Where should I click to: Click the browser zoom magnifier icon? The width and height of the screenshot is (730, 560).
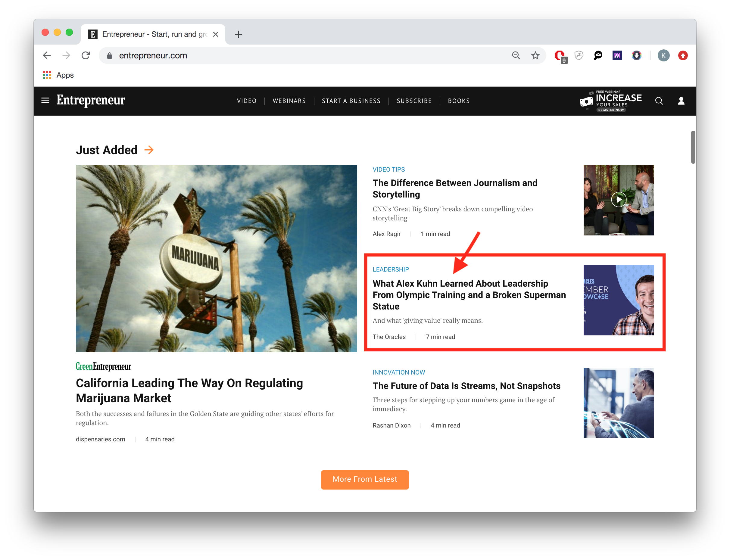[x=516, y=55]
